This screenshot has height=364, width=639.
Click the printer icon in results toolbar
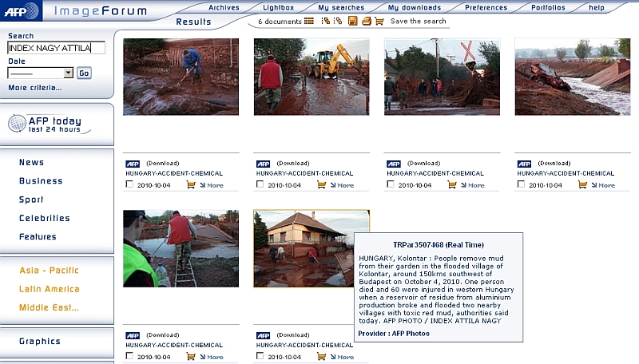pos(367,21)
